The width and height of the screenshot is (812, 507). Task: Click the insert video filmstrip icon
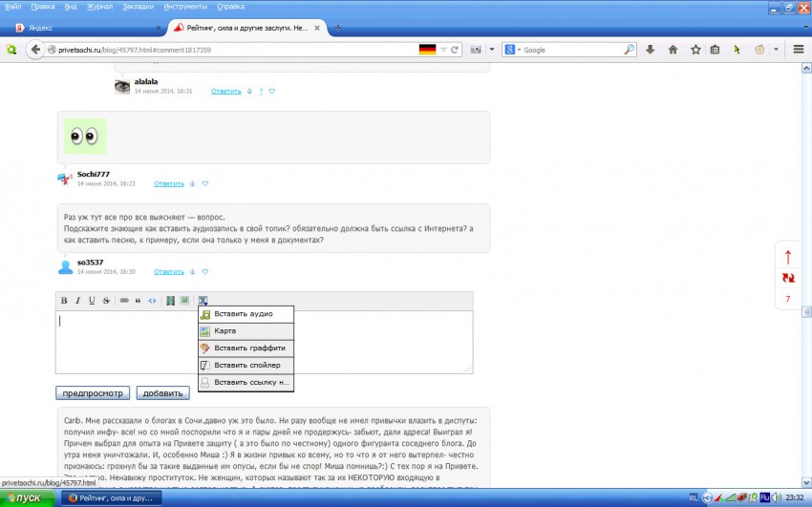pos(171,301)
